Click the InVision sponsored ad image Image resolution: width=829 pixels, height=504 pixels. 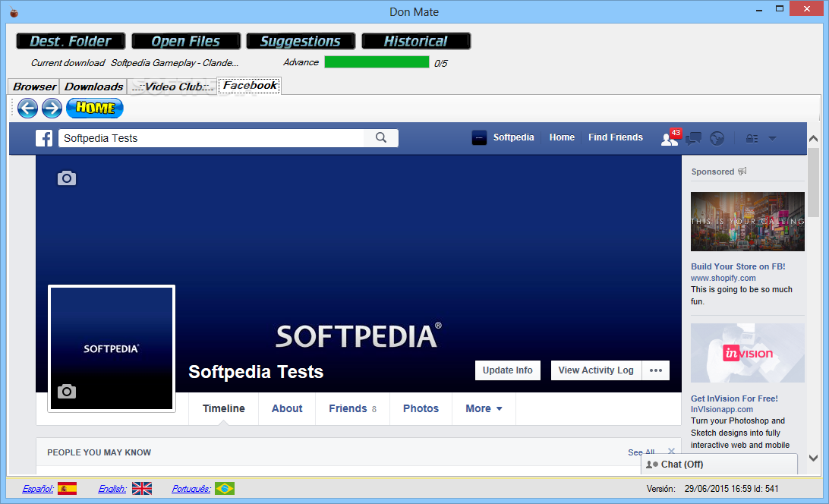[748, 353]
